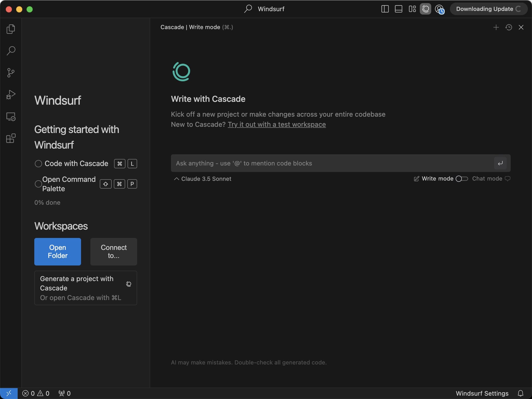Open the Run and Debug view

pyautogui.click(x=11, y=95)
